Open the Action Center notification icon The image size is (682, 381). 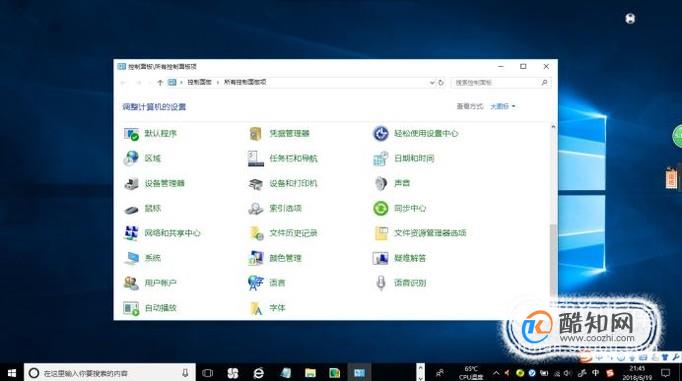tap(665, 373)
